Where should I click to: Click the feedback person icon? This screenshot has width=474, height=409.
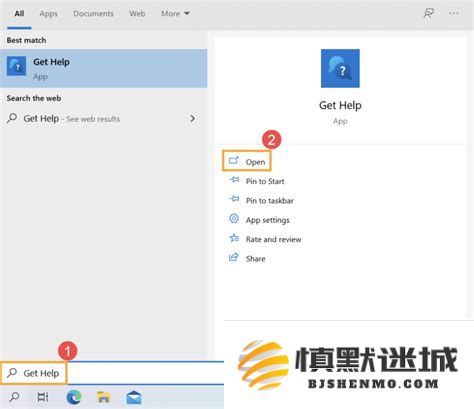pos(428,14)
